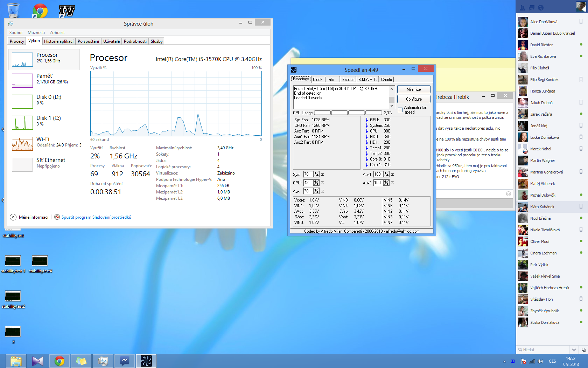Switch to the Podrobnosti tab
This screenshot has width=588, height=368.
(x=135, y=41)
